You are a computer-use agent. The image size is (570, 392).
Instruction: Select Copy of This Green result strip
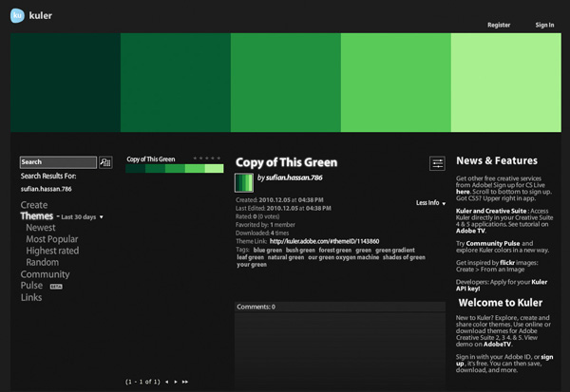tap(175, 168)
